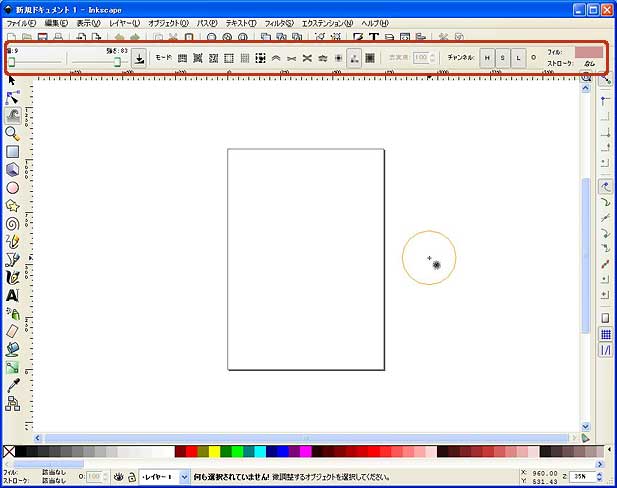
Task: Adjust fidelity value stepper arrows
Action: pos(432,58)
